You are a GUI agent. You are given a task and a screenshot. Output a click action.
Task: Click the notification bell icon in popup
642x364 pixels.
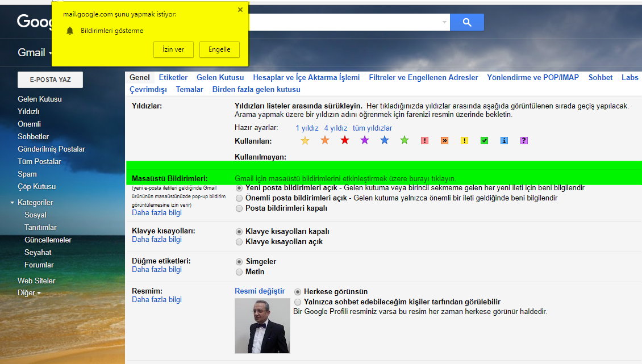pos(70,31)
